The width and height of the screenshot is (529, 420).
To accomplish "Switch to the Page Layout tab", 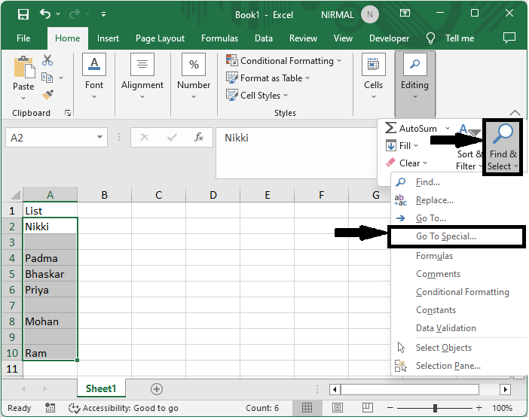I will (160, 38).
